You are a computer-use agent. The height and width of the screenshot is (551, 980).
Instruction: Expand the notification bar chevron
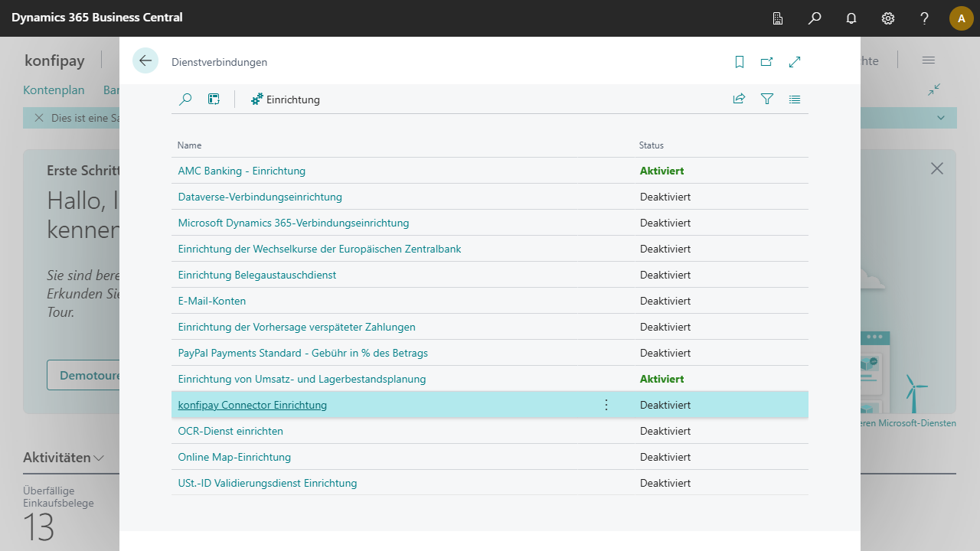click(x=941, y=118)
